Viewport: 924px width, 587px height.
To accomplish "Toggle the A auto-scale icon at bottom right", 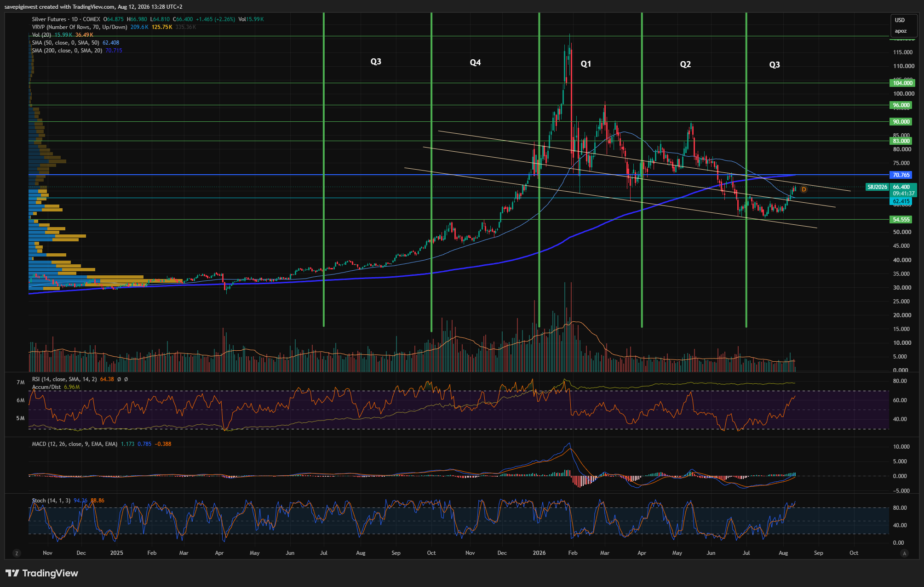I will (904, 553).
